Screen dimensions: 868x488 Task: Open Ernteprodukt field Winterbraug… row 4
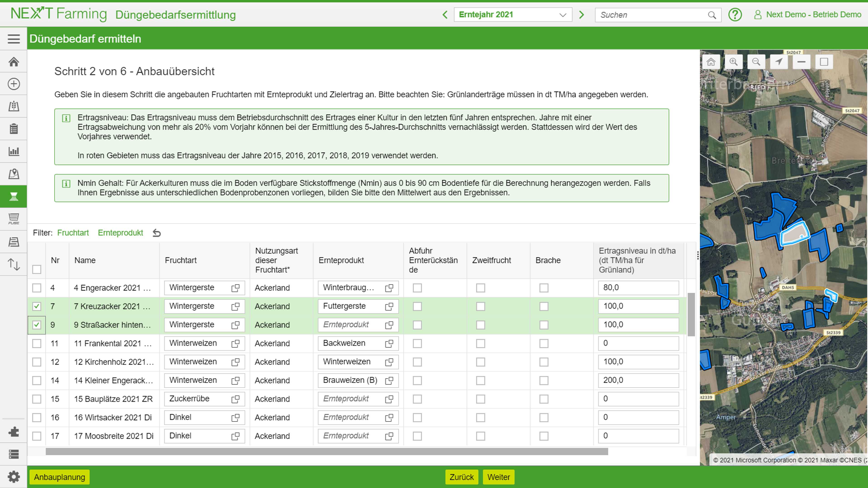(x=358, y=288)
